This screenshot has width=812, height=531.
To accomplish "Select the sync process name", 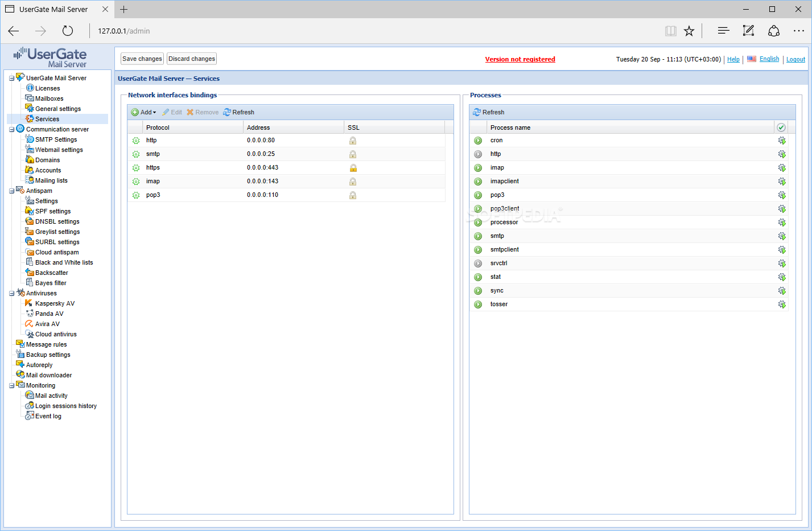I will point(497,291).
